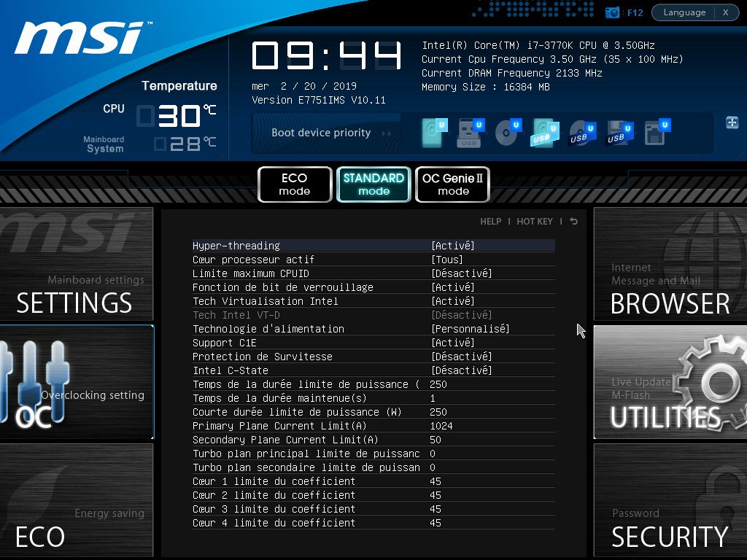Close the BIOS with the X button
The image size is (747, 560).
tap(726, 12)
